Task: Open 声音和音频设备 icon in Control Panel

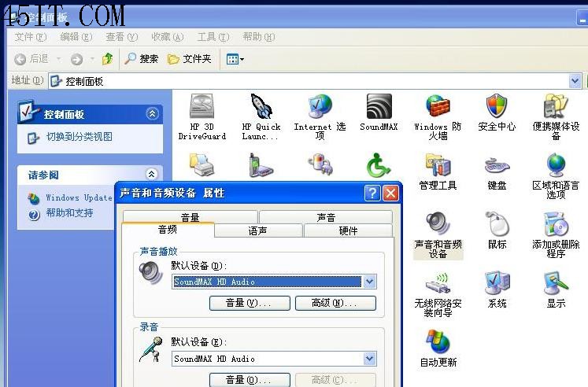Action: 438,223
